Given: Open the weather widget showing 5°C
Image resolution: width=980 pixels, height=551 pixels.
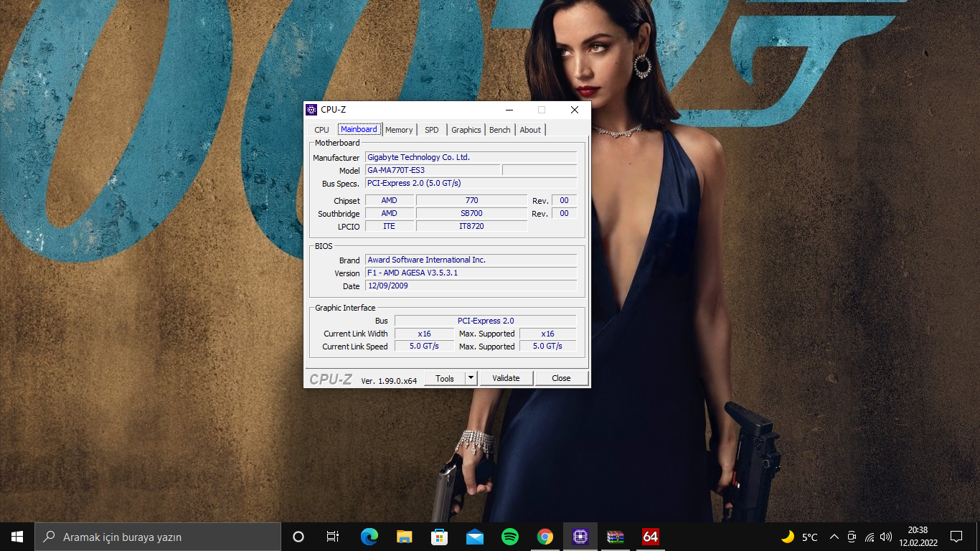Looking at the screenshot, I should [799, 537].
